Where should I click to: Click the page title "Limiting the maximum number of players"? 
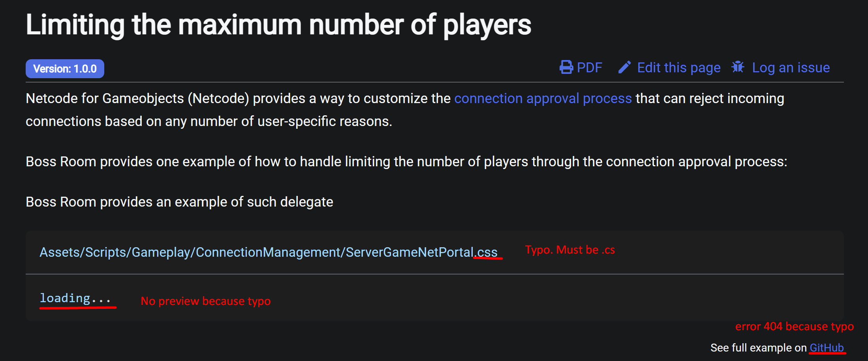(x=278, y=25)
